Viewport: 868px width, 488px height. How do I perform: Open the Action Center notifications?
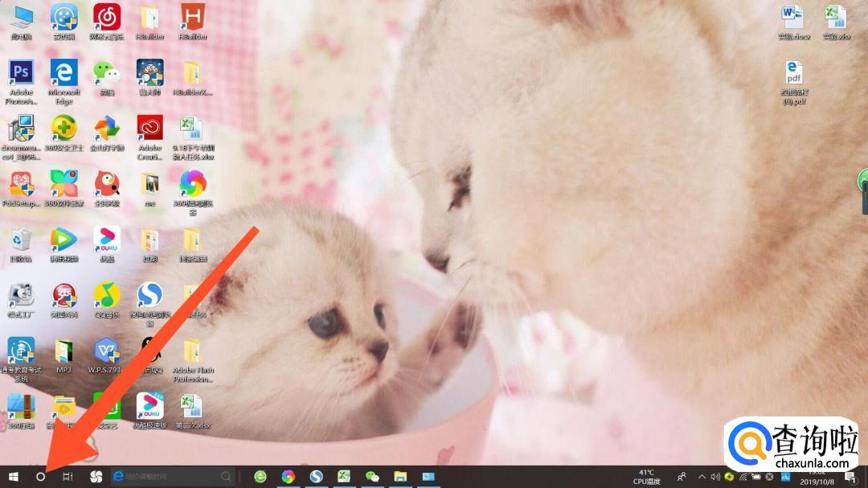(x=850, y=477)
